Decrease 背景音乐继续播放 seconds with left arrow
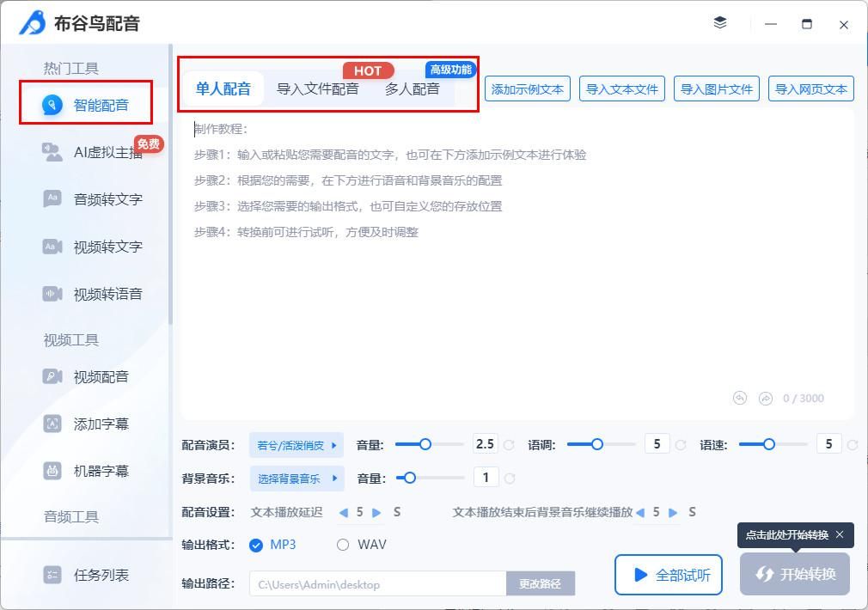Screen dimensions: 868x610 coord(640,512)
